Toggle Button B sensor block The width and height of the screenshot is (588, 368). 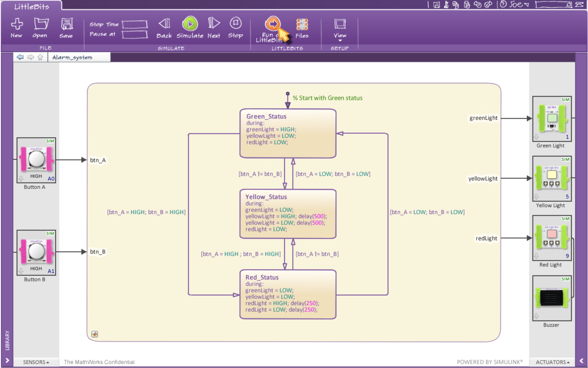coord(36,252)
